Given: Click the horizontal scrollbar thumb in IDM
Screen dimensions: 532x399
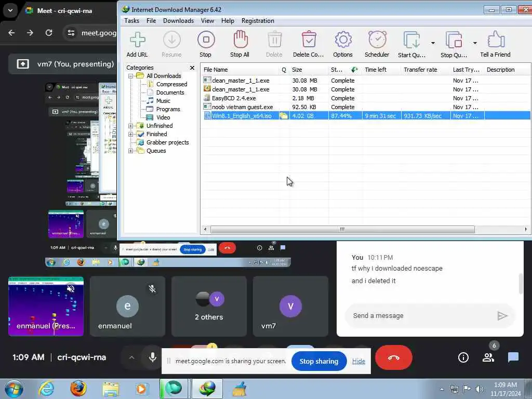Looking at the screenshot, I should pyautogui.click(x=342, y=229).
